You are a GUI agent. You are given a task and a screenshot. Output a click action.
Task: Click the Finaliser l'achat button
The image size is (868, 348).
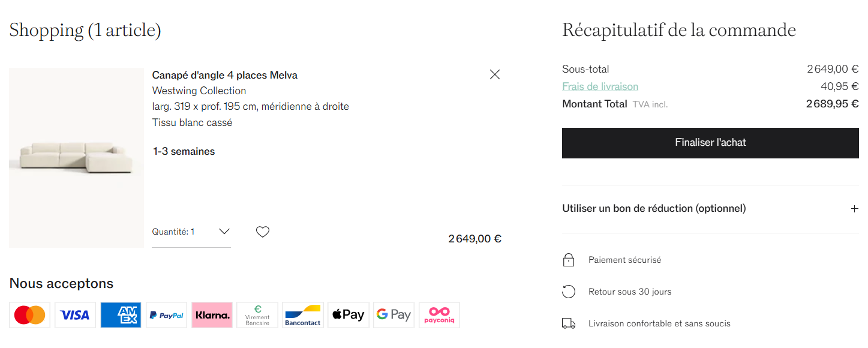pyautogui.click(x=710, y=143)
